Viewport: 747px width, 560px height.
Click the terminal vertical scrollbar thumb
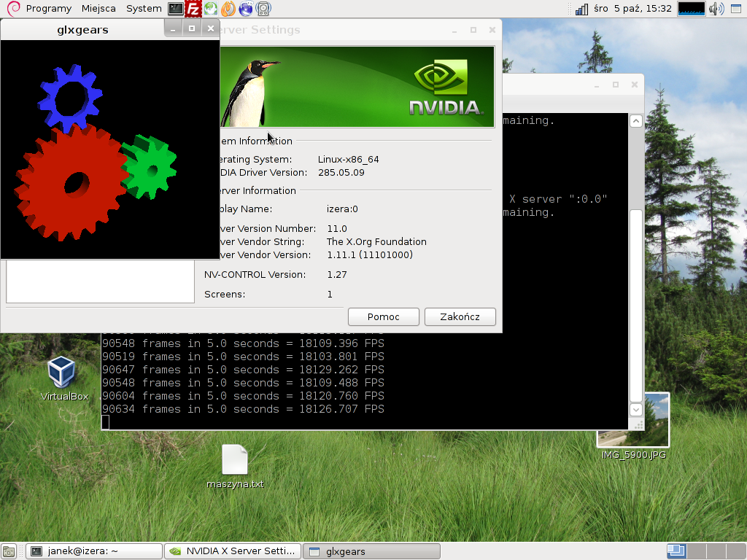636,306
